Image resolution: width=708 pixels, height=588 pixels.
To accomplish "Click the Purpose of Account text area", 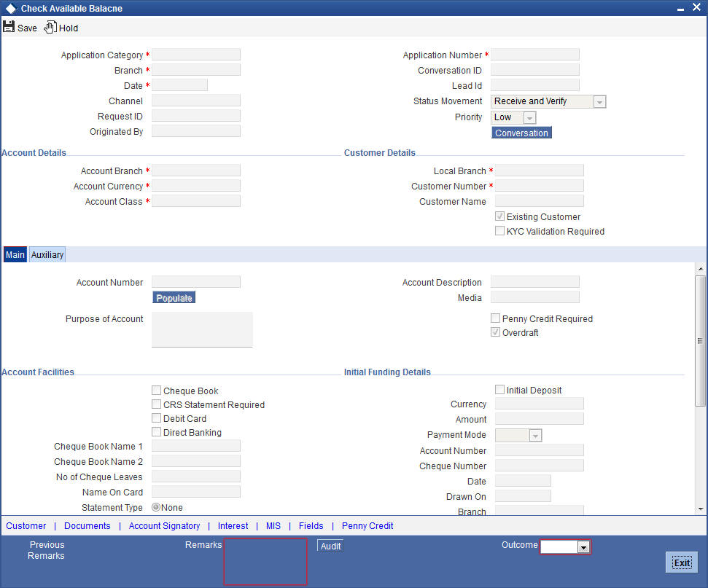I will tap(202, 329).
